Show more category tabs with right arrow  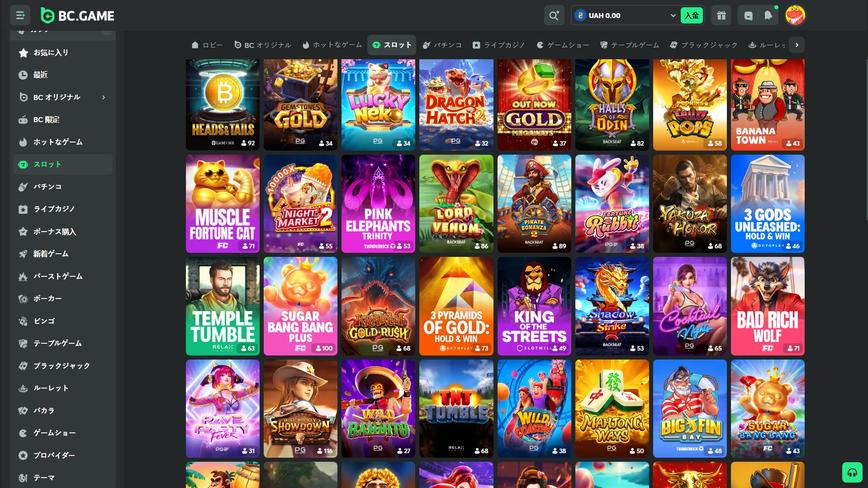pyautogui.click(x=797, y=45)
